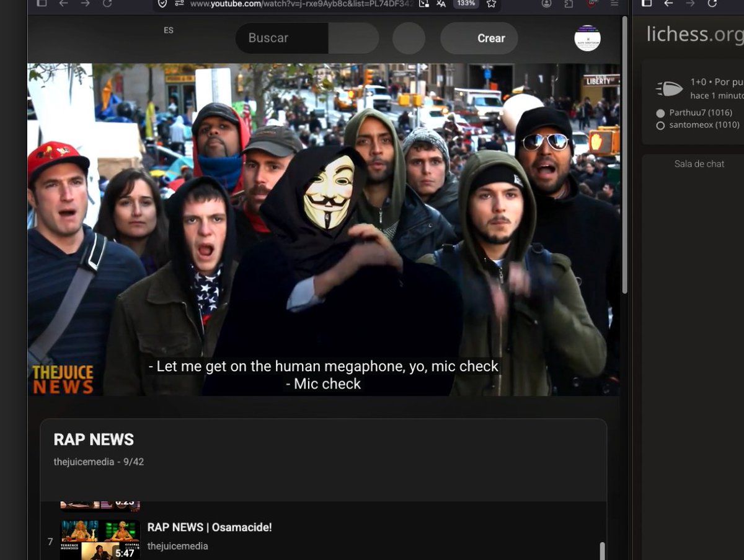The height and width of the screenshot is (560, 744).
Task: Open player santomeox profile
Action: tap(704, 125)
